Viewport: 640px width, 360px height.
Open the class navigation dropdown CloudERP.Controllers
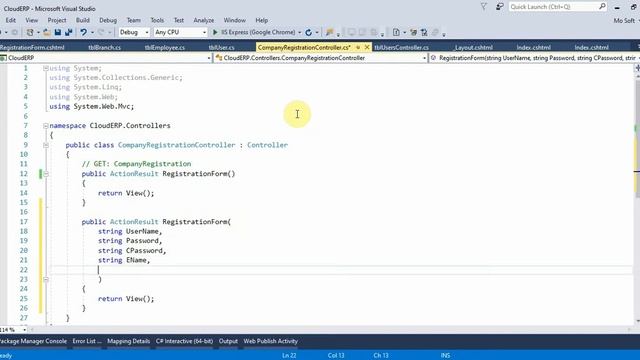(x=320, y=58)
